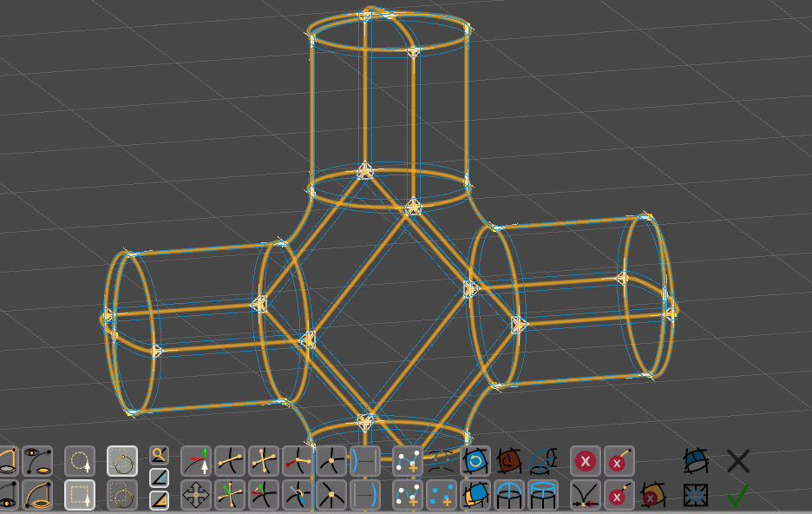Click the single yellow bar crossing curves icon
Viewport: 812px width, 514px height.
coord(230,461)
